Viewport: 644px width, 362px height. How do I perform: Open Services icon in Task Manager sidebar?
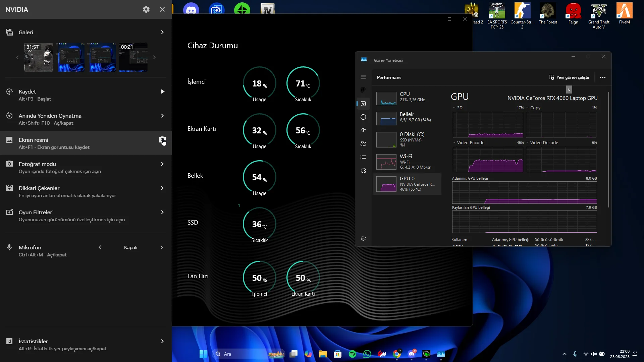pos(363,171)
